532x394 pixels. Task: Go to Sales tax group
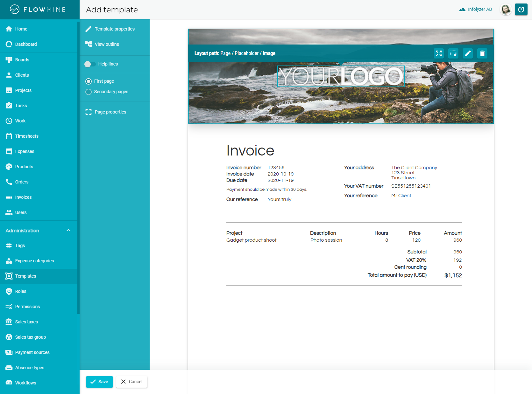(39, 337)
